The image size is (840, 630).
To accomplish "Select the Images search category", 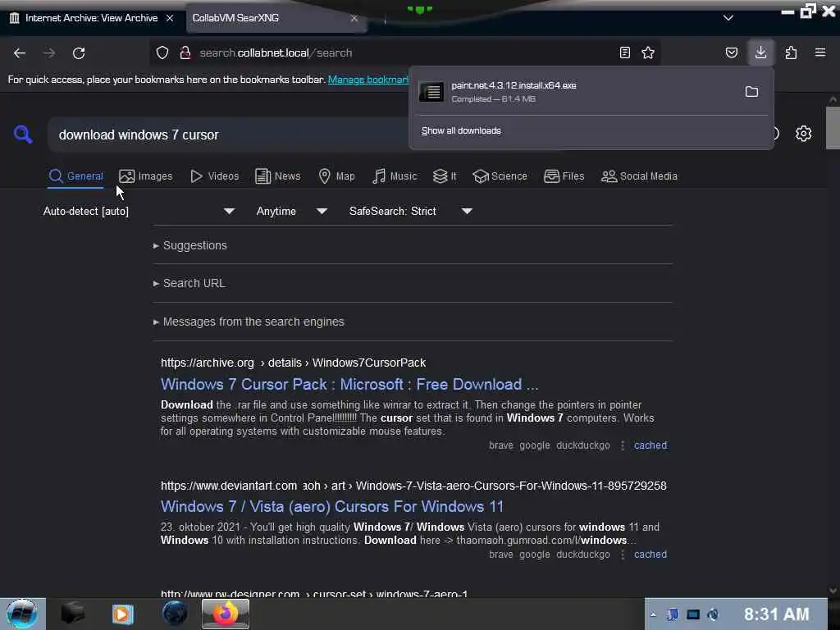I will click(146, 176).
